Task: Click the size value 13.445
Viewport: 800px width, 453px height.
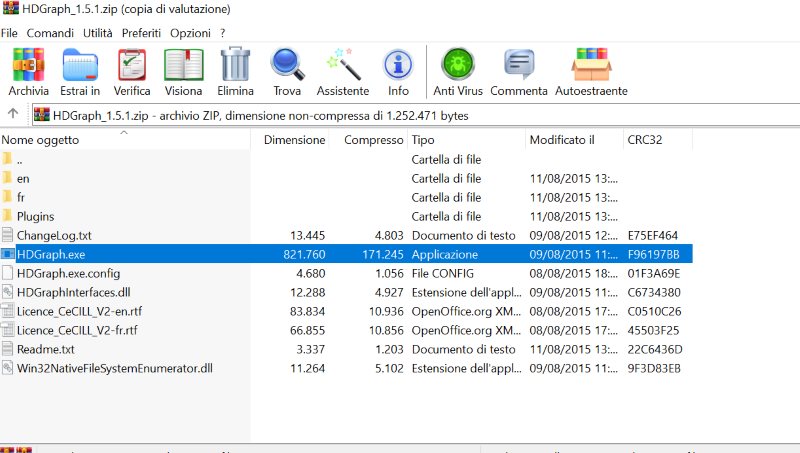Action: coord(307,235)
